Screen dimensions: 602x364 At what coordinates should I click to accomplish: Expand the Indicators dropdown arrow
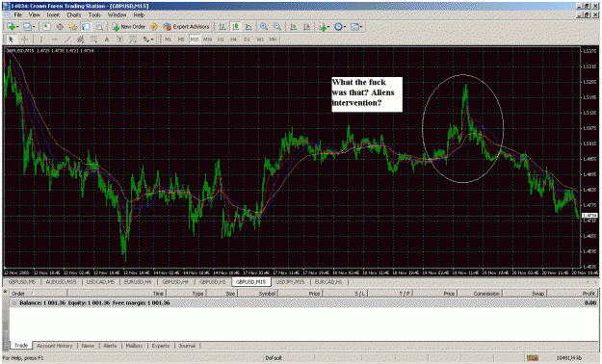tap(328, 27)
